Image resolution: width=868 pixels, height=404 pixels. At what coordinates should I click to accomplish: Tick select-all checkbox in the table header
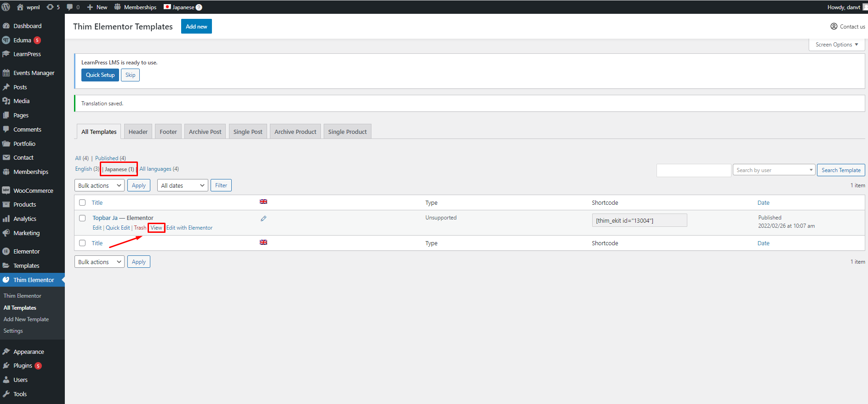(82, 202)
